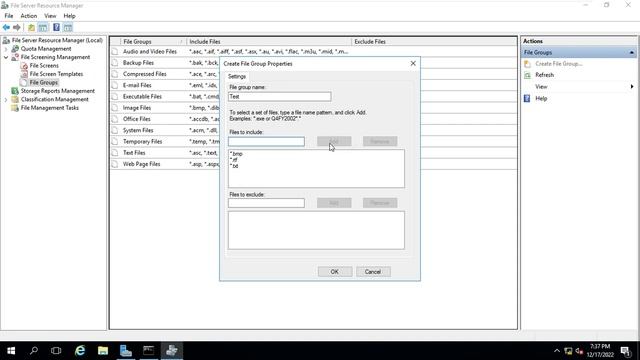The height and width of the screenshot is (360, 640).
Task: Collapse the File Groups actions section
Action: click(x=631, y=53)
